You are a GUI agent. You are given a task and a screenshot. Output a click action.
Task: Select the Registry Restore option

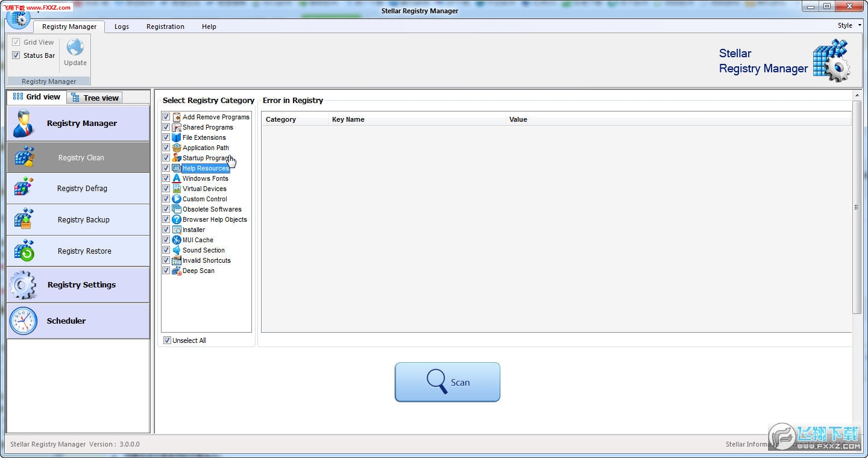click(78, 251)
